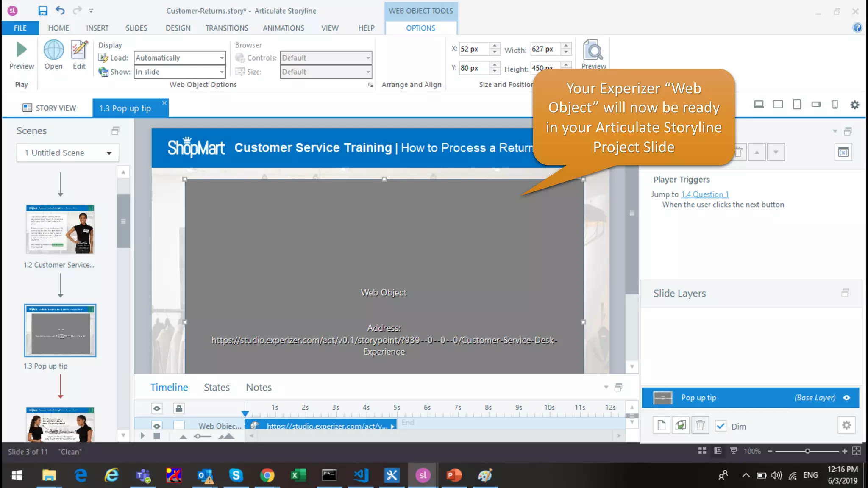Launch PowerPoint from the taskbar
Viewport: 868px width, 488px height.
[454, 475]
